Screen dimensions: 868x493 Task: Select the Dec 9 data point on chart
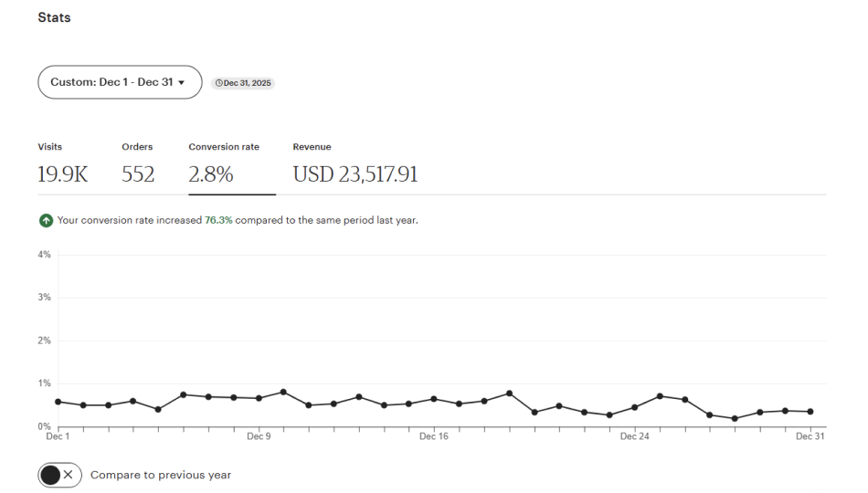point(259,398)
